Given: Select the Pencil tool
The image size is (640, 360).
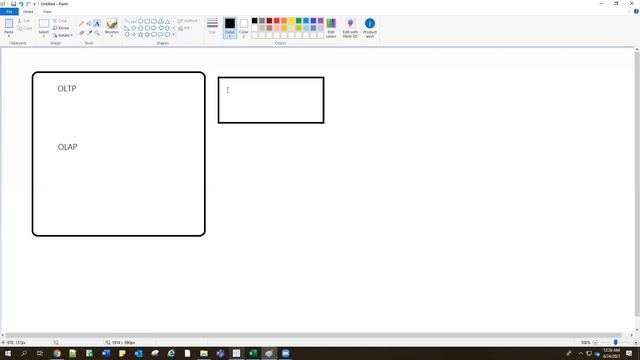Looking at the screenshot, I should (81, 24).
